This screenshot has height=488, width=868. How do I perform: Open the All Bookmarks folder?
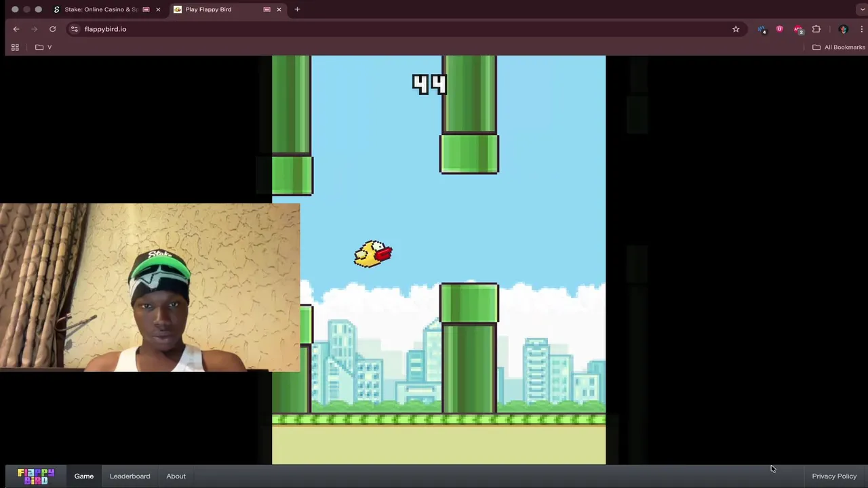point(839,47)
